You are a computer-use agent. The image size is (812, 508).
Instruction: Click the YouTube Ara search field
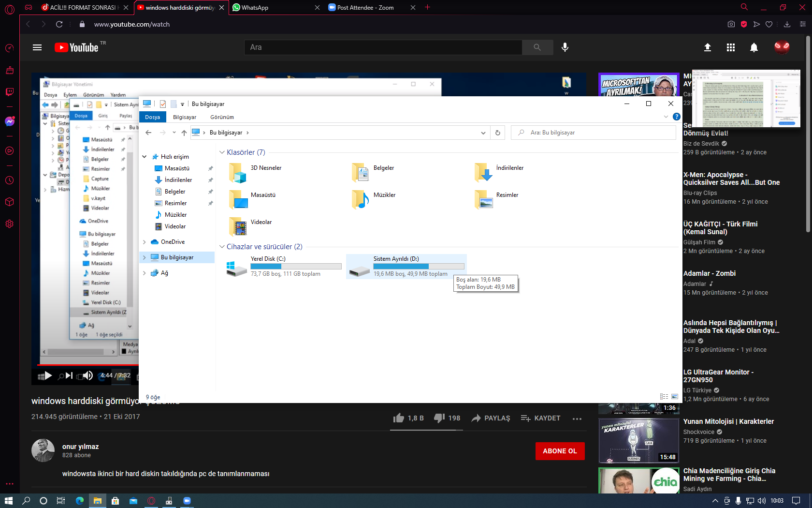(x=383, y=47)
